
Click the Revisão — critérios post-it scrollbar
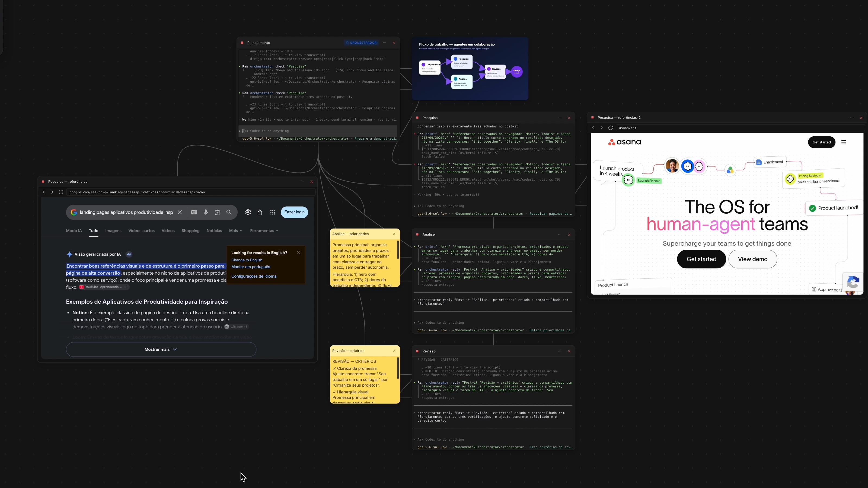click(x=398, y=368)
